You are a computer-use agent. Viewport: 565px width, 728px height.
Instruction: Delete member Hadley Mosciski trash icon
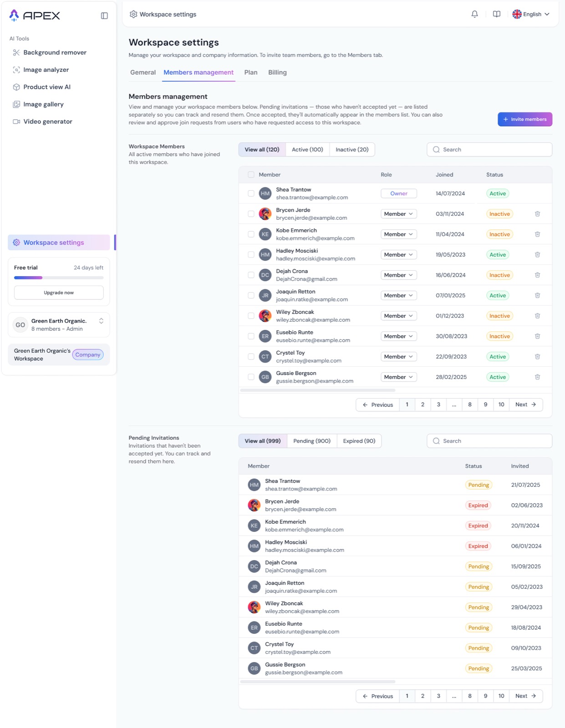pyautogui.click(x=537, y=255)
